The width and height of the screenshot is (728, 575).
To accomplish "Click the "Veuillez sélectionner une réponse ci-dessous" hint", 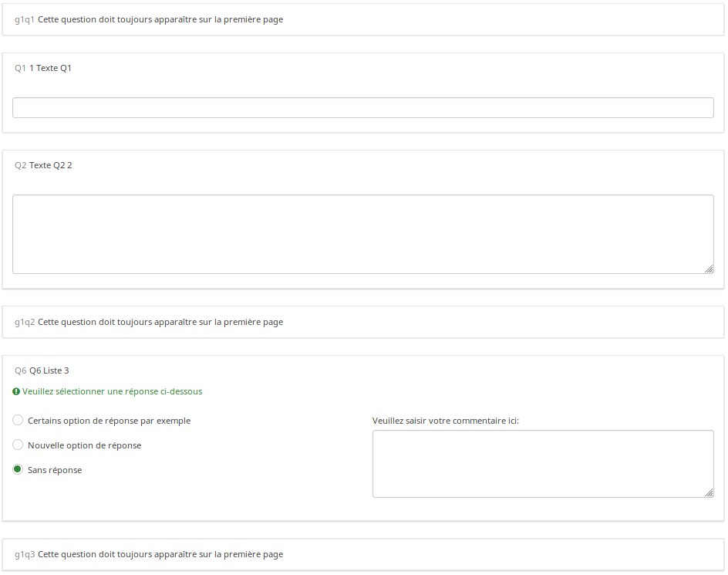I will tap(113, 392).
